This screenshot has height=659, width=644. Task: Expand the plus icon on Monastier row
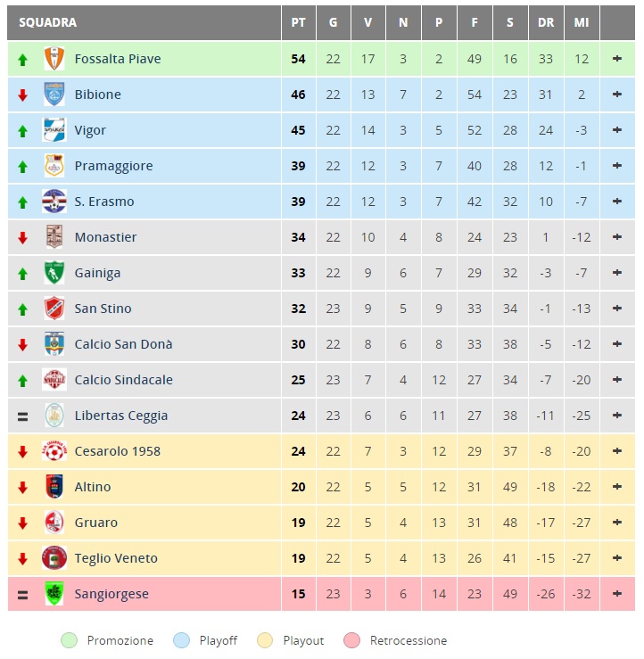(617, 237)
